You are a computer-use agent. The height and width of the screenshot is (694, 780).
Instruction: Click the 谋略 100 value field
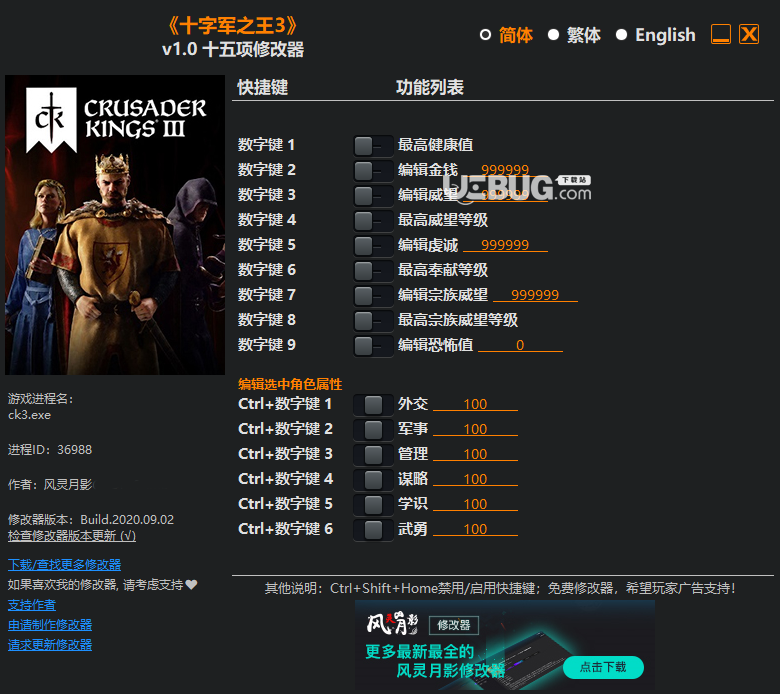(x=475, y=479)
